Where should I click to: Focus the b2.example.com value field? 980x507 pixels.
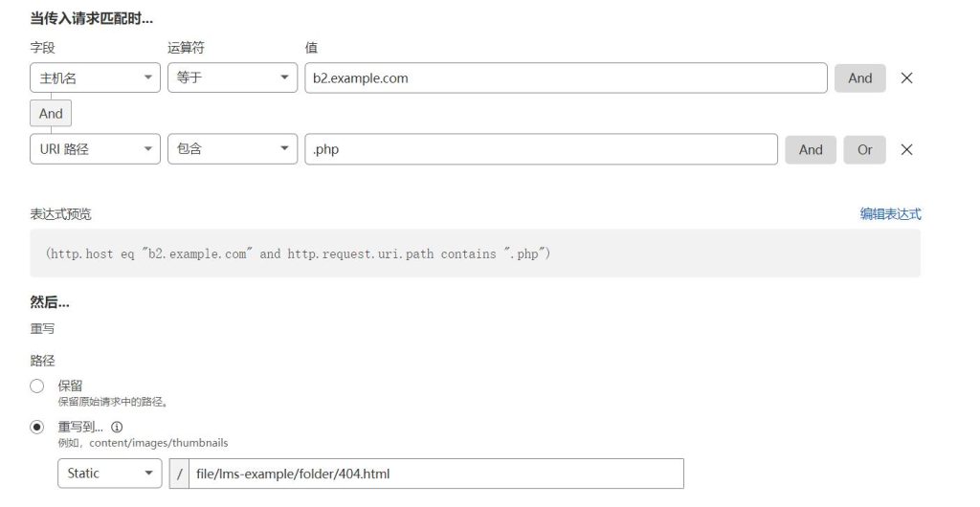566,78
